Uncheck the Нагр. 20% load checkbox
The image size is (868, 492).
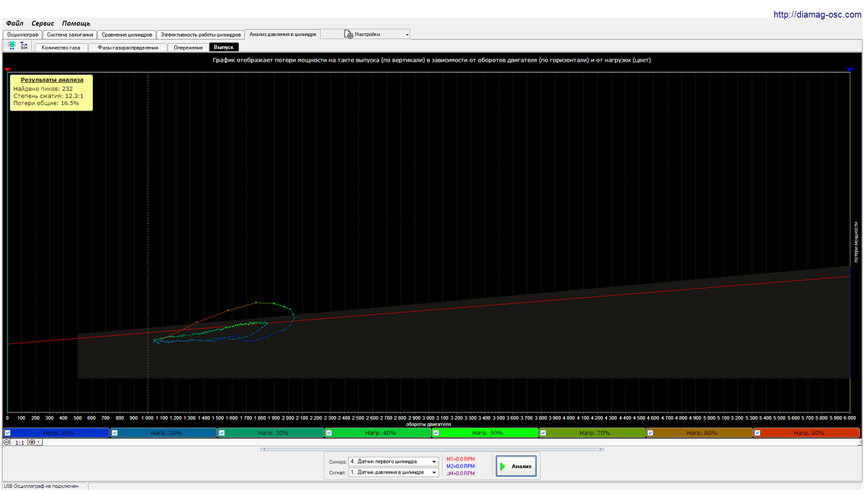[114, 432]
